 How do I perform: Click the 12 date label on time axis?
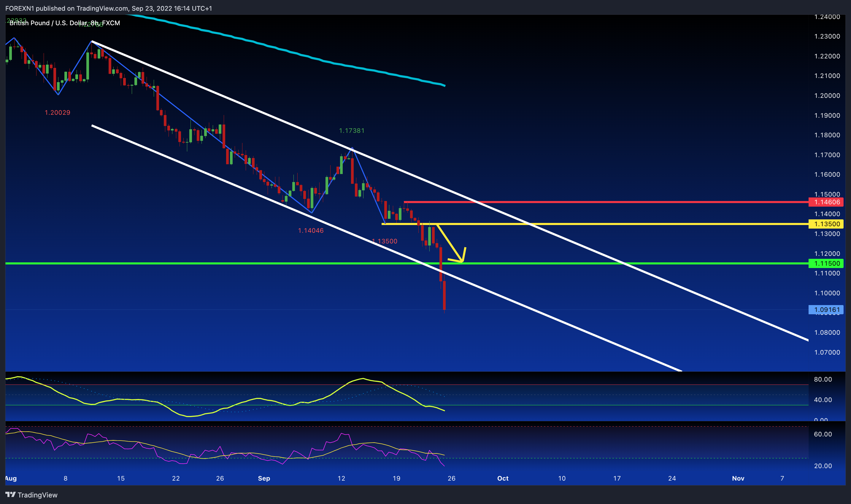point(341,478)
